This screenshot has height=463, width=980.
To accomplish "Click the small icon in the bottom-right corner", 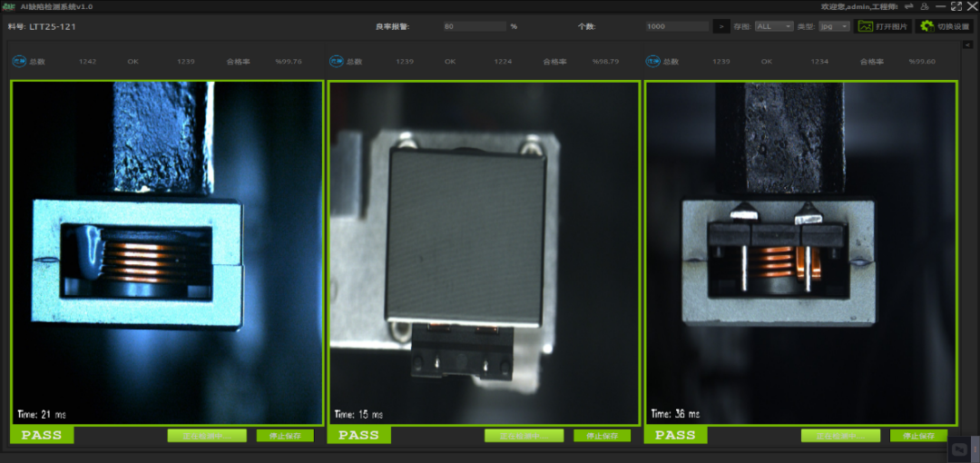I will click(x=959, y=449).
